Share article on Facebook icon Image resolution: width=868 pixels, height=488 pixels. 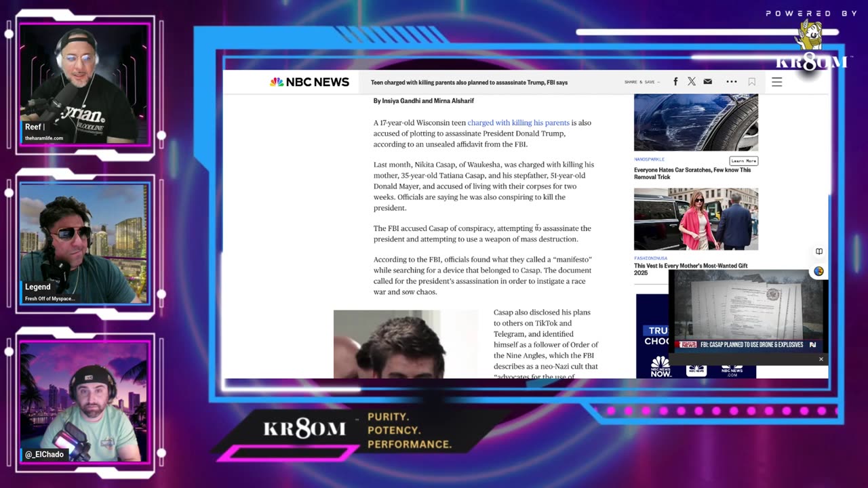coord(675,81)
